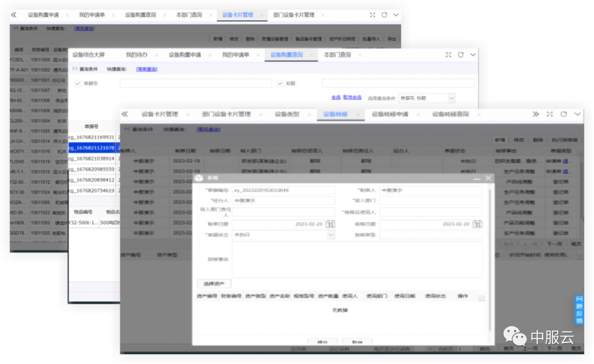Click the 附属设备管理 toolbar button
Image resolution: width=594 pixels, height=364 pixels.
pos(274,39)
